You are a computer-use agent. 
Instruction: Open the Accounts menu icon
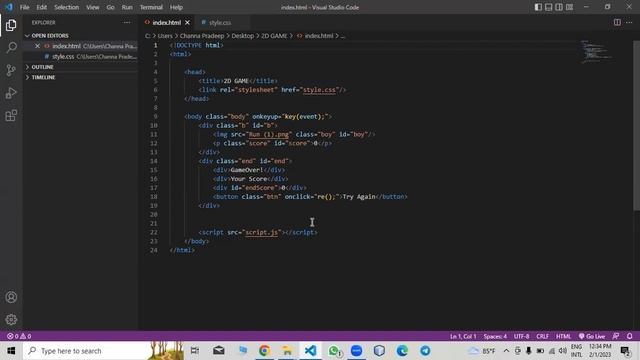[11, 297]
